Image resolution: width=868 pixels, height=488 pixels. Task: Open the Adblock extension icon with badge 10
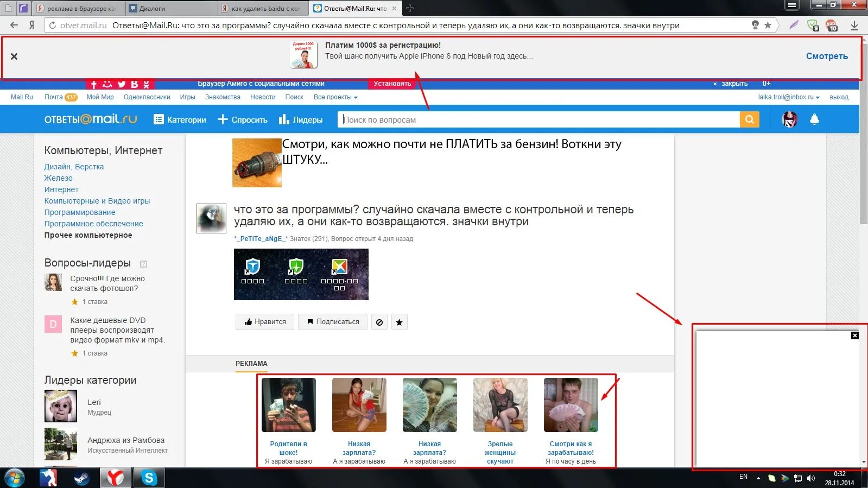coord(831,25)
